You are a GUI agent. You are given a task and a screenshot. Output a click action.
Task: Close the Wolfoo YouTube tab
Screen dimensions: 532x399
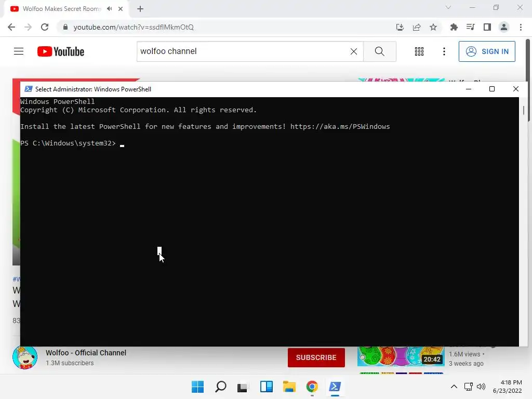[121, 9]
